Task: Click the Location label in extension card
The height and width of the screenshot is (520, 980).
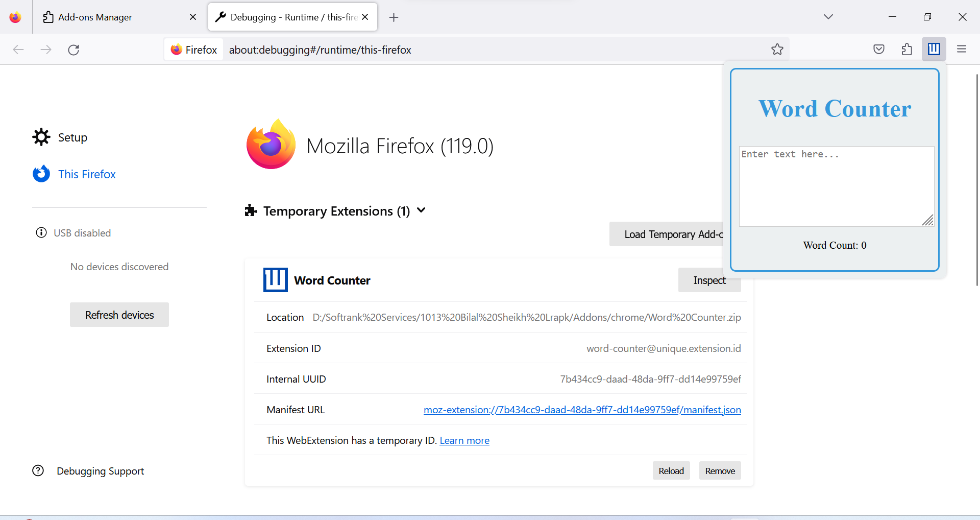Action: click(x=285, y=317)
